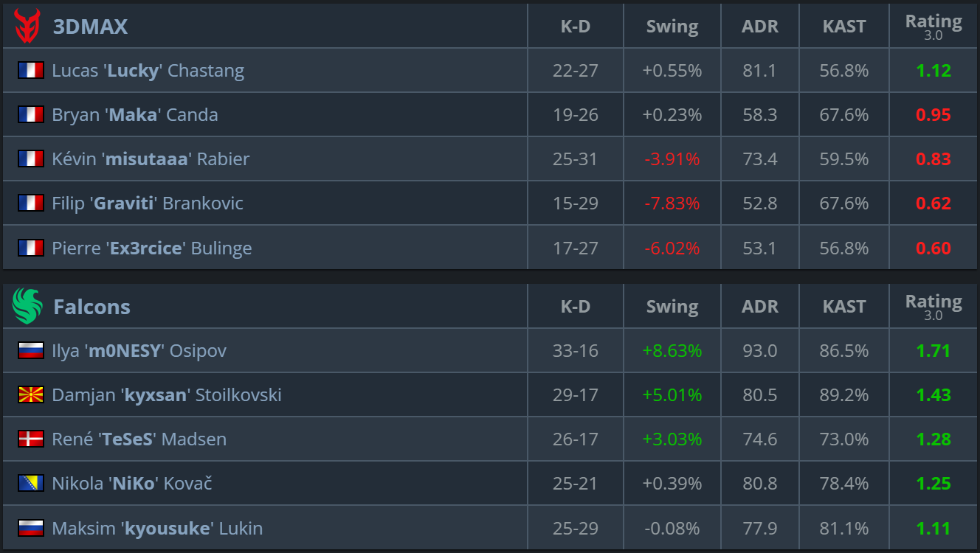The height and width of the screenshot is (553, 980).
Task: Click the Russian flag beside kyousuke
Action: click(31, 528)
